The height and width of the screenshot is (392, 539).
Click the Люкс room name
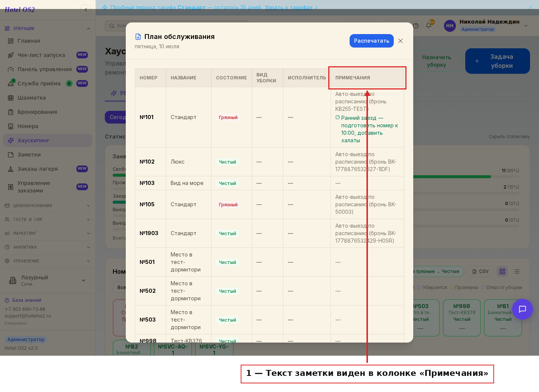pyautogui.click(x=177, y=162)
